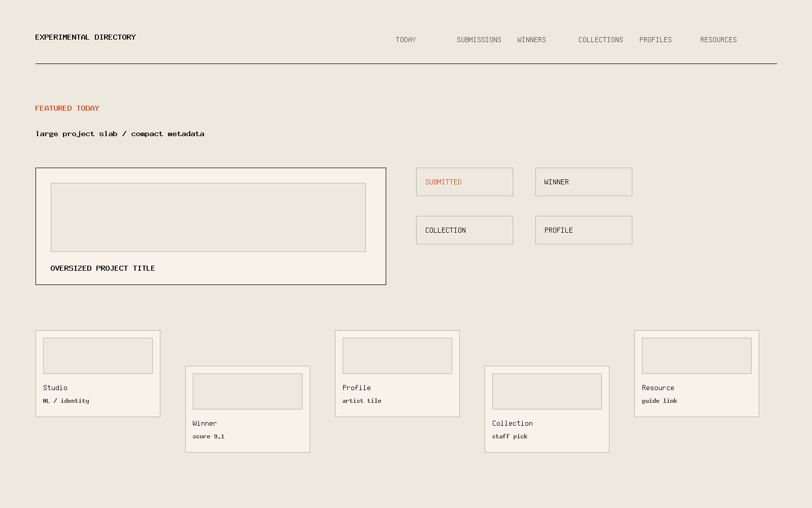Open the Winners nav link

(531, 40)
